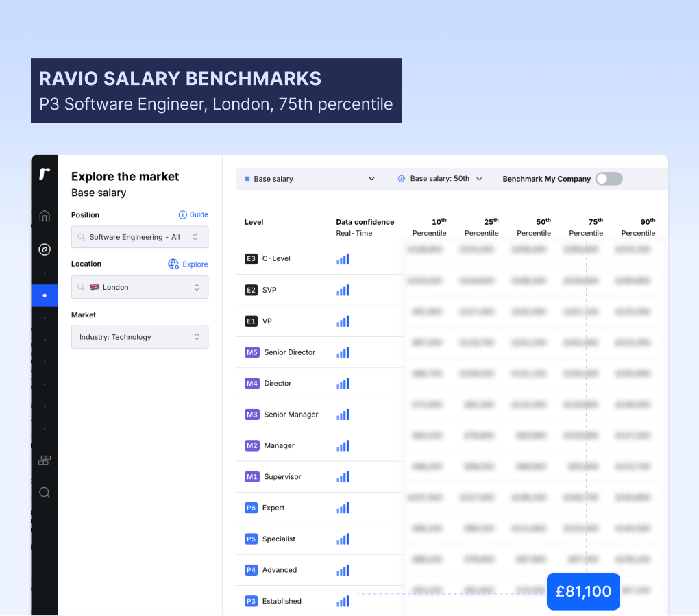Click the data confidence bars for P3 Established
Screen dimensions: 699x616
click(x=343, y=601)
